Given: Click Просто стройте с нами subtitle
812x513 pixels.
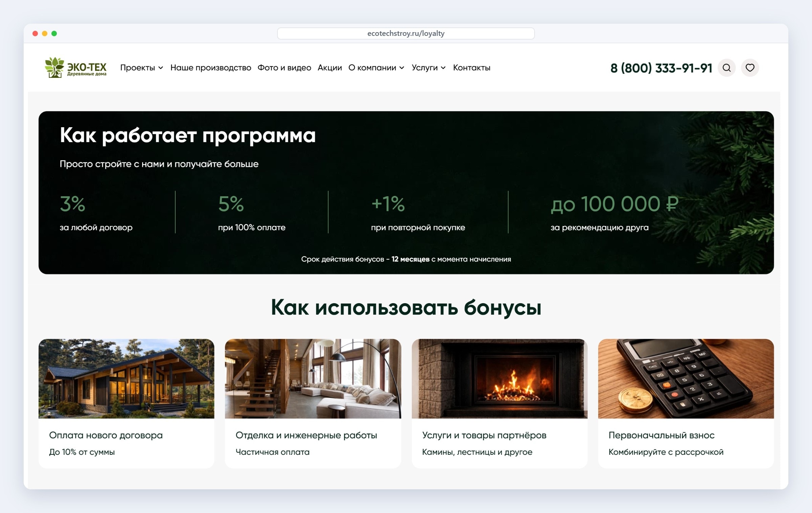Looking at the screenshot, I should coord(159,164).
